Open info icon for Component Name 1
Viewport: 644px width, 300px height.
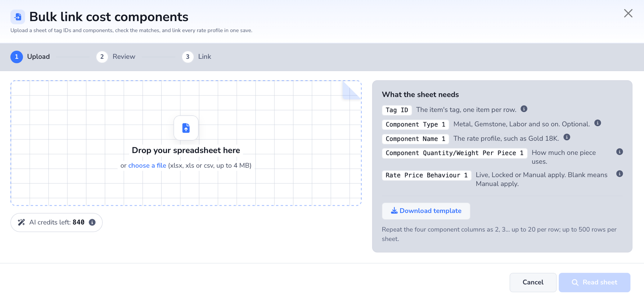pyautogui.click(x=567, y=137)
